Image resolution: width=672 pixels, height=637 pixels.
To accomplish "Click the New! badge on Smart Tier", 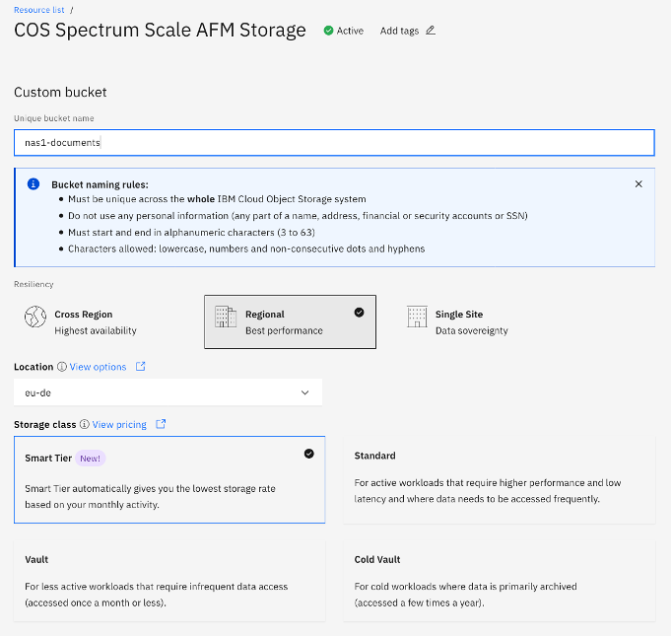I will (90, 459).
